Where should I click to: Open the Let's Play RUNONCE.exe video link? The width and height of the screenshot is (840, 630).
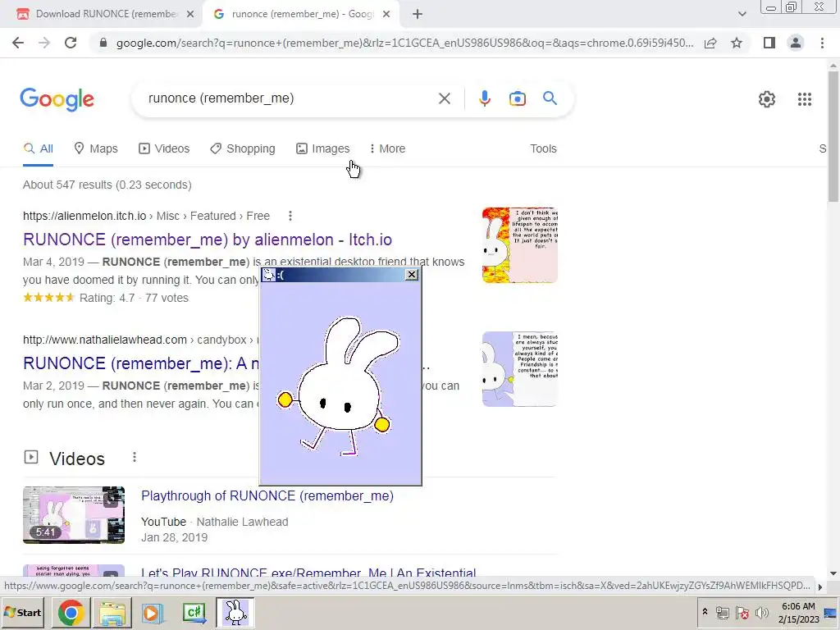pyautogui.click(x=308, y=572)
